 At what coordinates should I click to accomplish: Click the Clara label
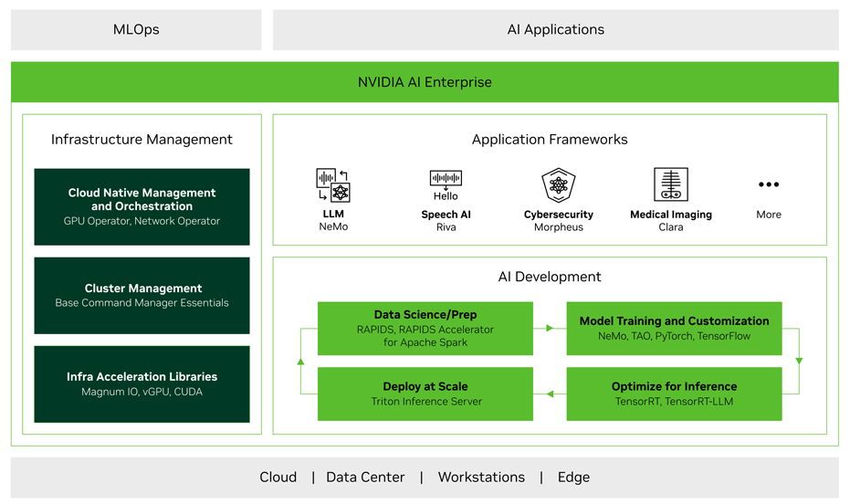point(671,227)
